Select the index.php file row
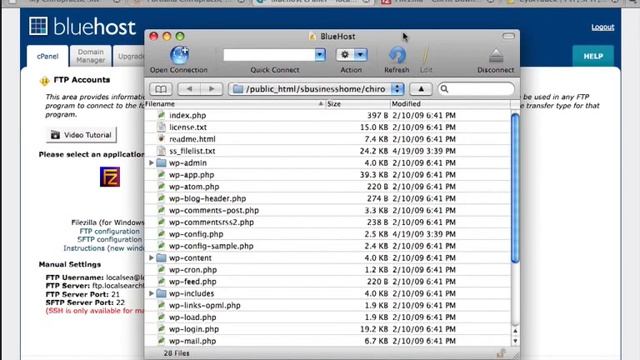Viewport: 640px width, 360px height. (328, 116)
